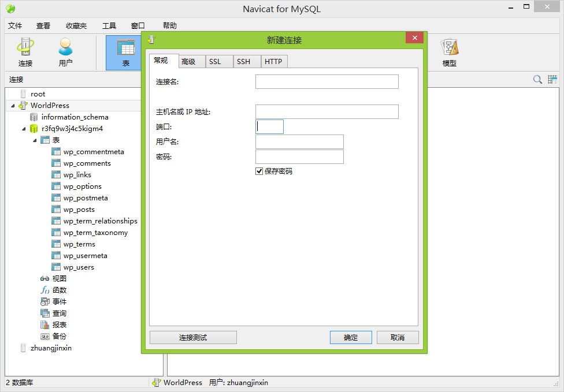Image resolution: width=564 pixels, height=392 pixels.
Task: Collapse the WorldPress connection node
Action: (13, 106)
